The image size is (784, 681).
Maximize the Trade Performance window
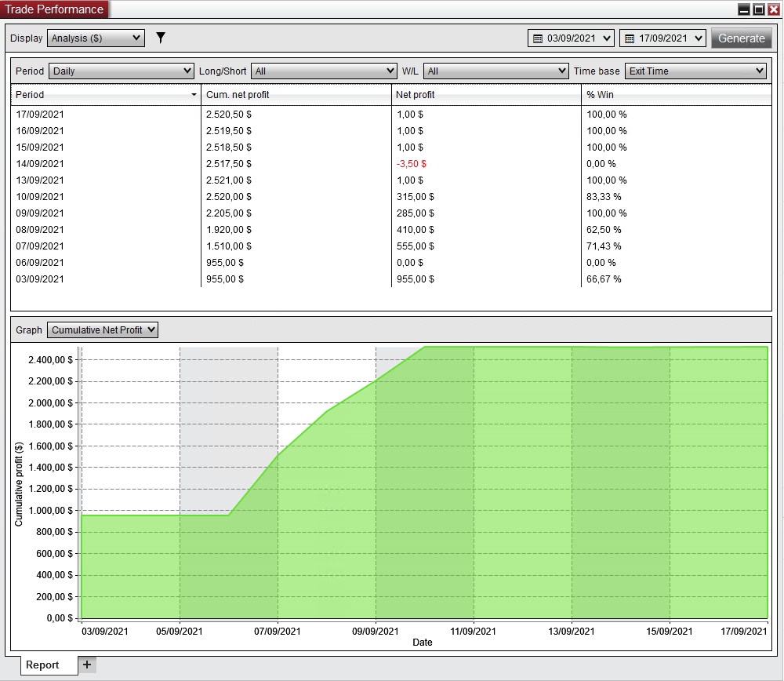[x=758, y=9]
